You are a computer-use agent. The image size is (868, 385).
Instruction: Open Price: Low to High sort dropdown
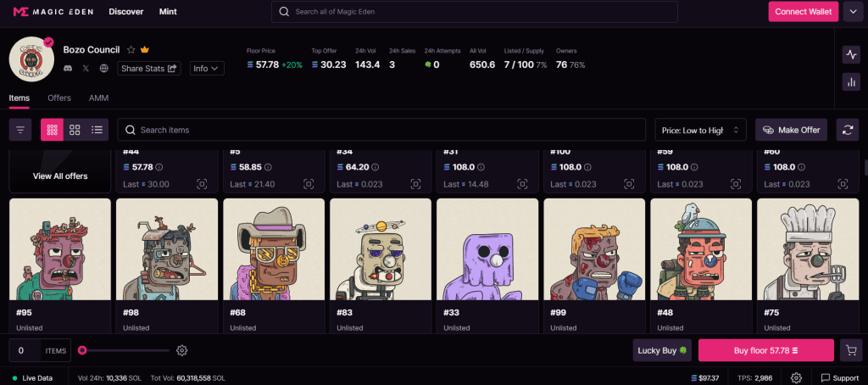coord(700,130)
